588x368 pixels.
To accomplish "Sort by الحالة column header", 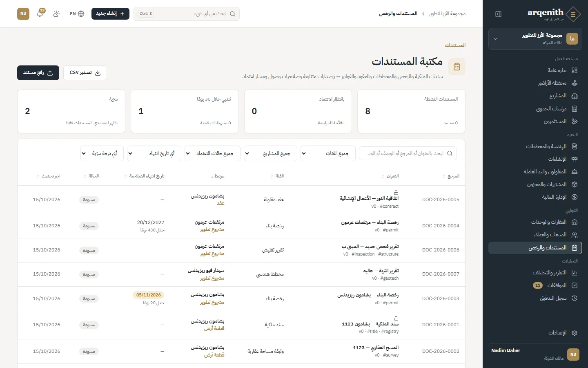I will click(91, 176).
